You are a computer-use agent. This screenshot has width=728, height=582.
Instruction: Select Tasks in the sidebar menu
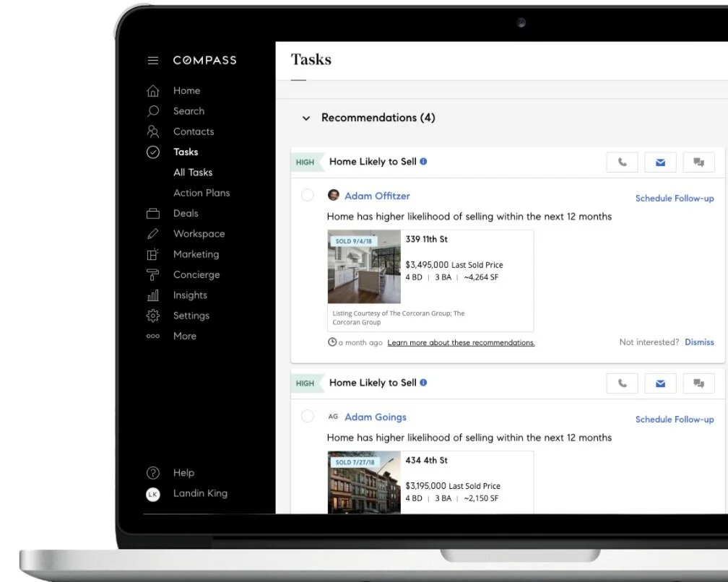[x=186, y=152]
